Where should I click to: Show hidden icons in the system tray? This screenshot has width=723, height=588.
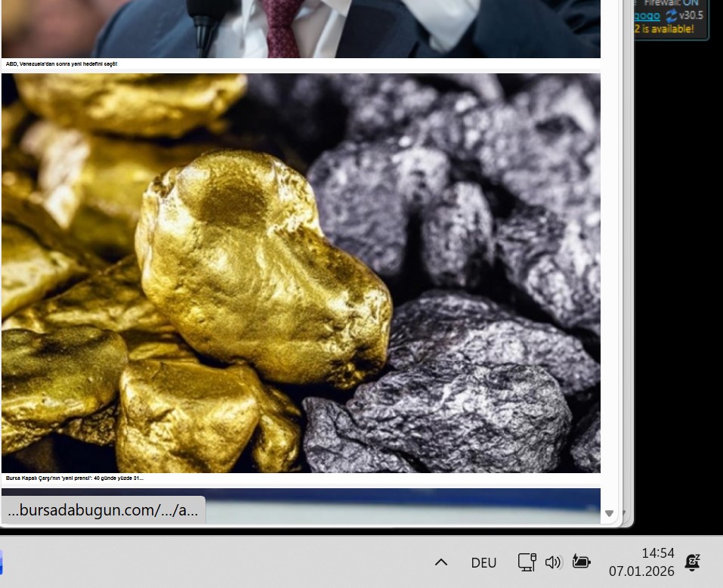pos(441,562)
